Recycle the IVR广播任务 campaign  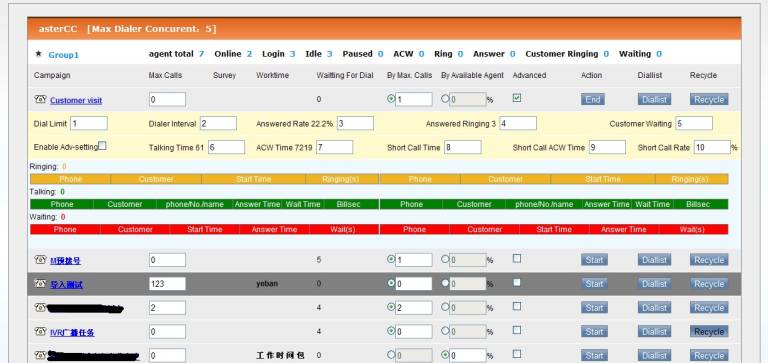click(x=709, y=332)
